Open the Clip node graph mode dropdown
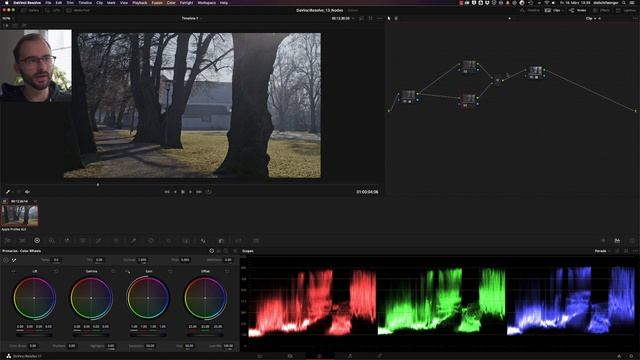The height and width of the screenshot is (360, 640). [x=591, y=18]
